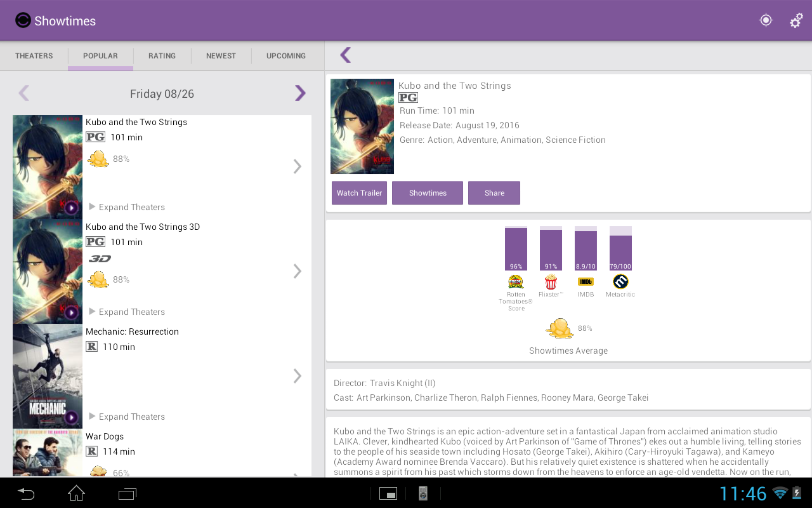Play trailer icon on Kubo and the Two Strings poster
Screen dimensions: 812x508
pyautogui.click(x=72, y=208)
